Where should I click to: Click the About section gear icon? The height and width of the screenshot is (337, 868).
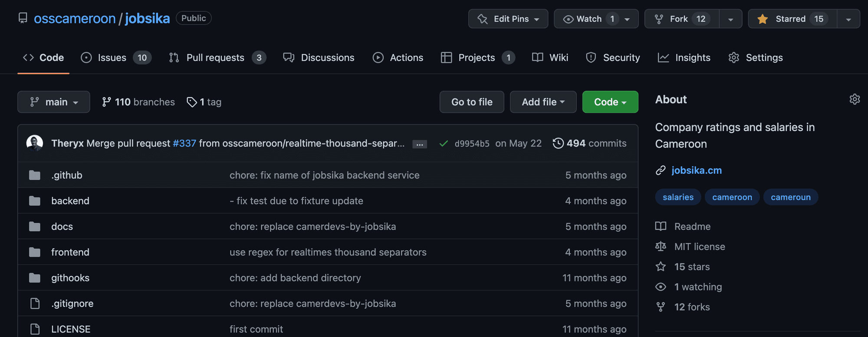(x=855, y=99)
